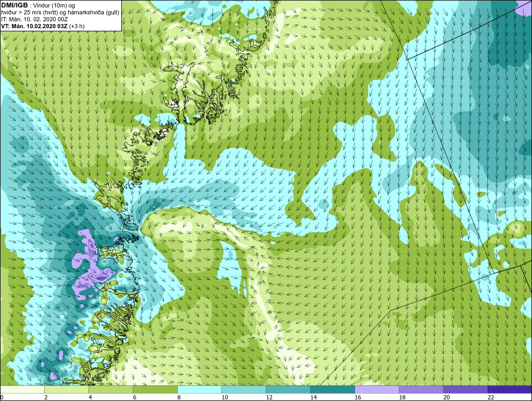The image size is (532, 401).
Task: Select the "18" label below the color bar
Action: pos(402,397)
